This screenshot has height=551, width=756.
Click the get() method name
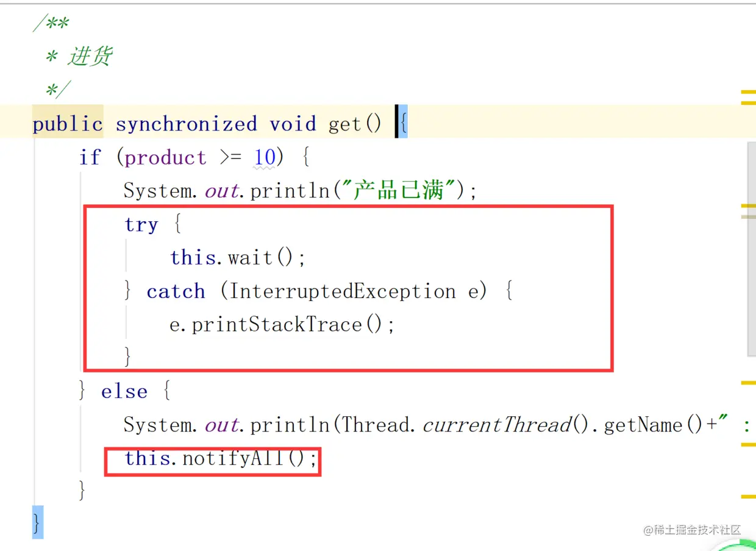355,124
